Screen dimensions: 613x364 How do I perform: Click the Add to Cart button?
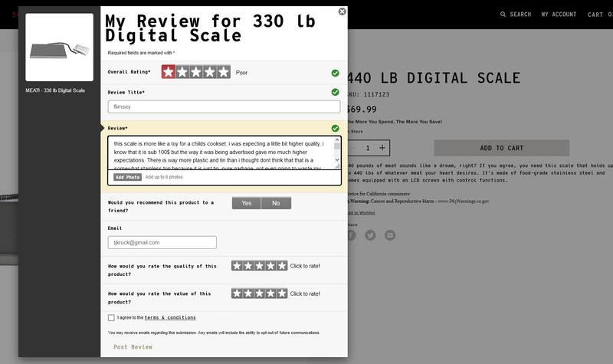501,148
